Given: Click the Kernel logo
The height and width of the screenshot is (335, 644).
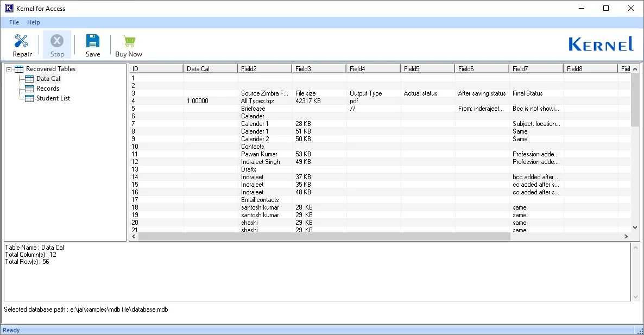Looking at the screenshot, I should click(601, 45).
